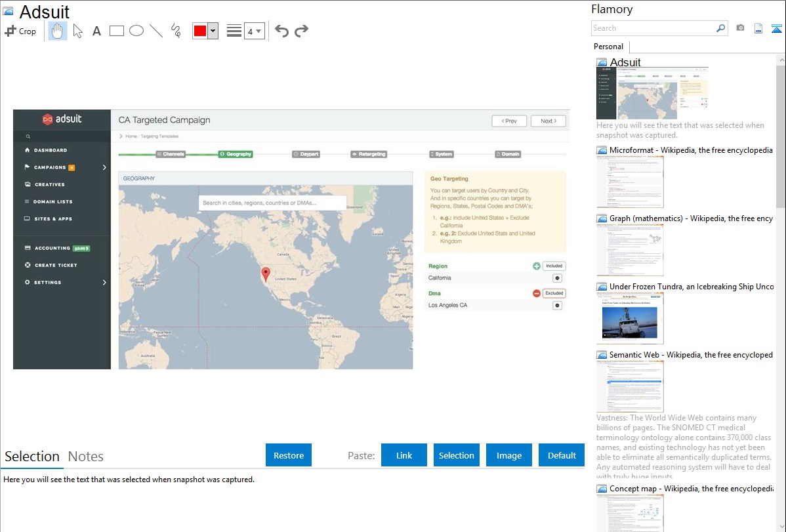Open the Notes tab
Image resolution: width=786 pixels, height=532 pixels.
coord(86,457)
